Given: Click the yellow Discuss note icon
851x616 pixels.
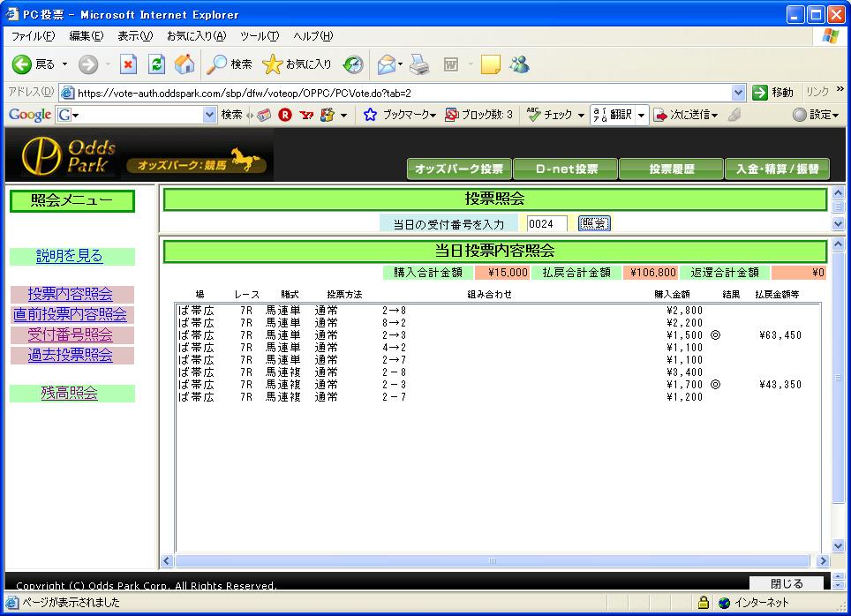Looking at the screenshot, I should [490, 64].
